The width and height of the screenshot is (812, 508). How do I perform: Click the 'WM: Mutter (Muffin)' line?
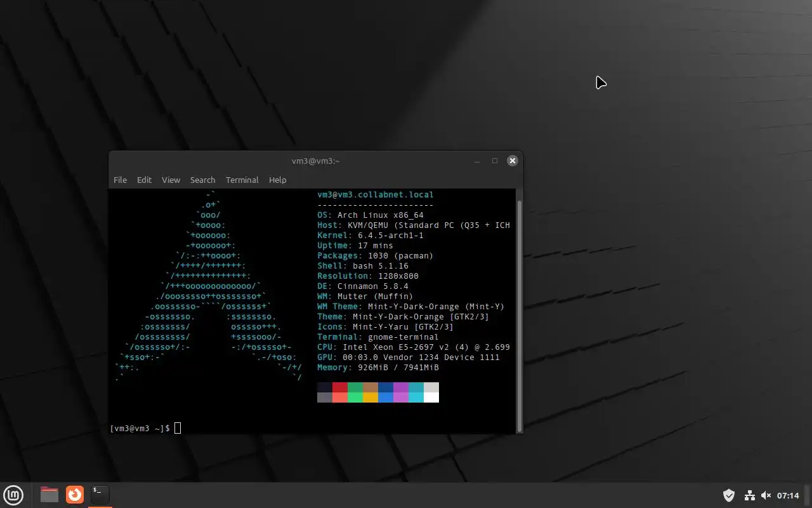tap(365, 297)
